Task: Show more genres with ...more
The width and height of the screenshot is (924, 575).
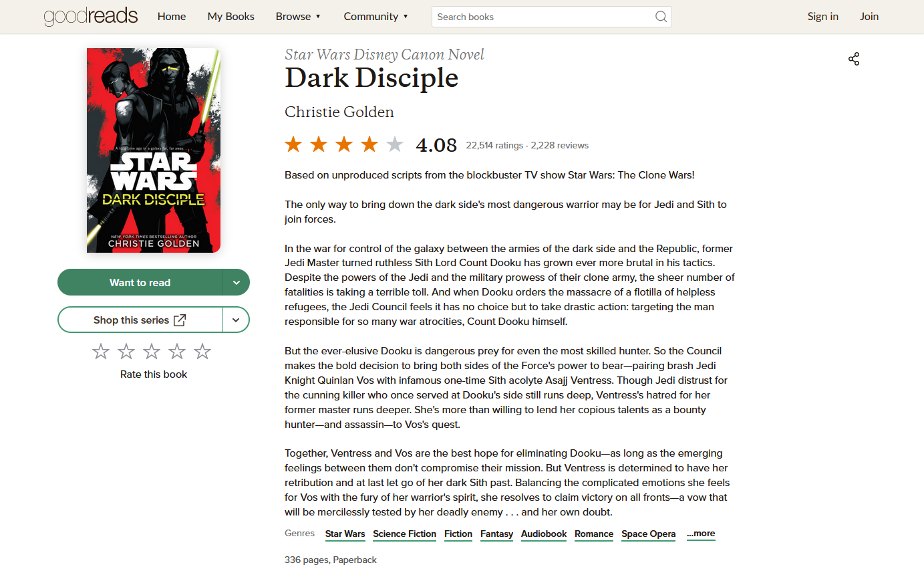Action: [701, 534]
